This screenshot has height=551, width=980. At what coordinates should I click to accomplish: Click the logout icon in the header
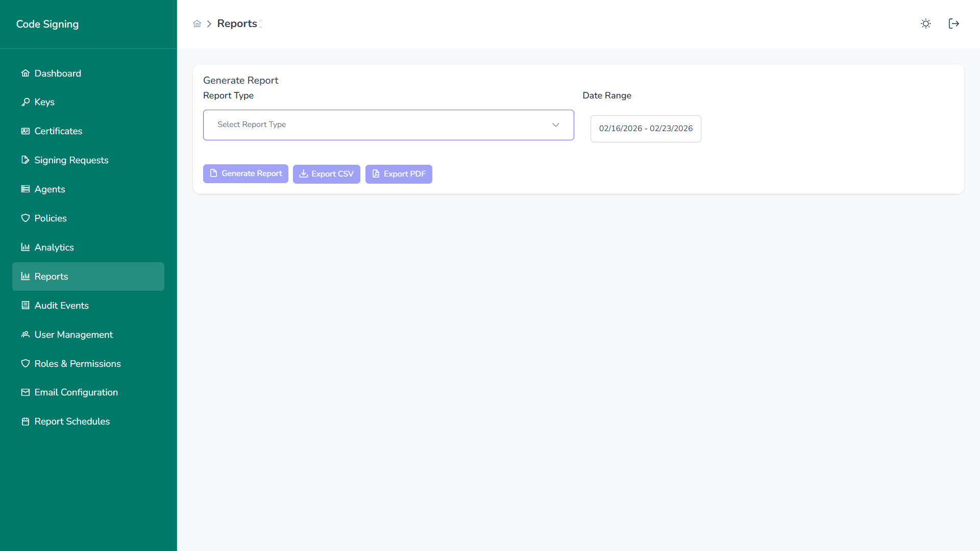[953, 23]
